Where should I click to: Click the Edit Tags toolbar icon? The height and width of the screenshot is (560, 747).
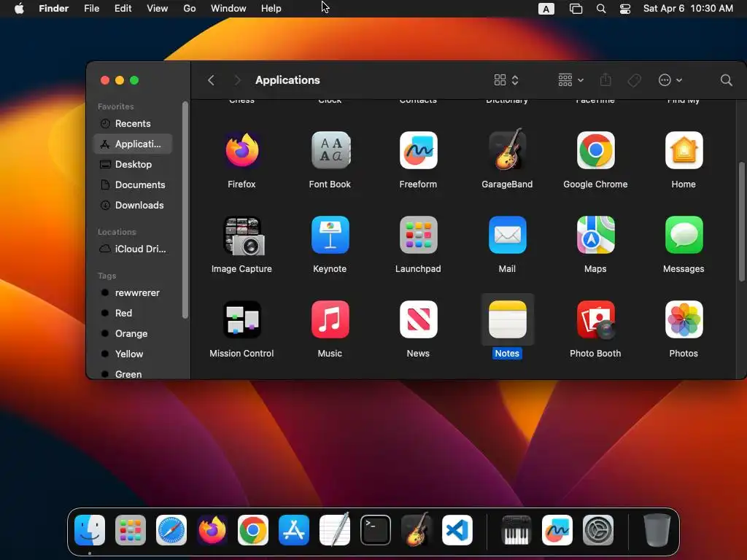click(634, 80)
